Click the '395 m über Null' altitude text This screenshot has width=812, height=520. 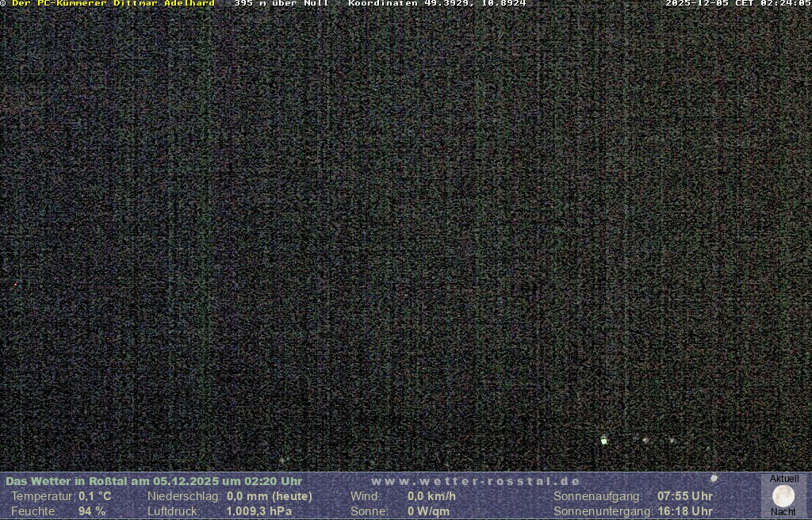click(281, 4)
